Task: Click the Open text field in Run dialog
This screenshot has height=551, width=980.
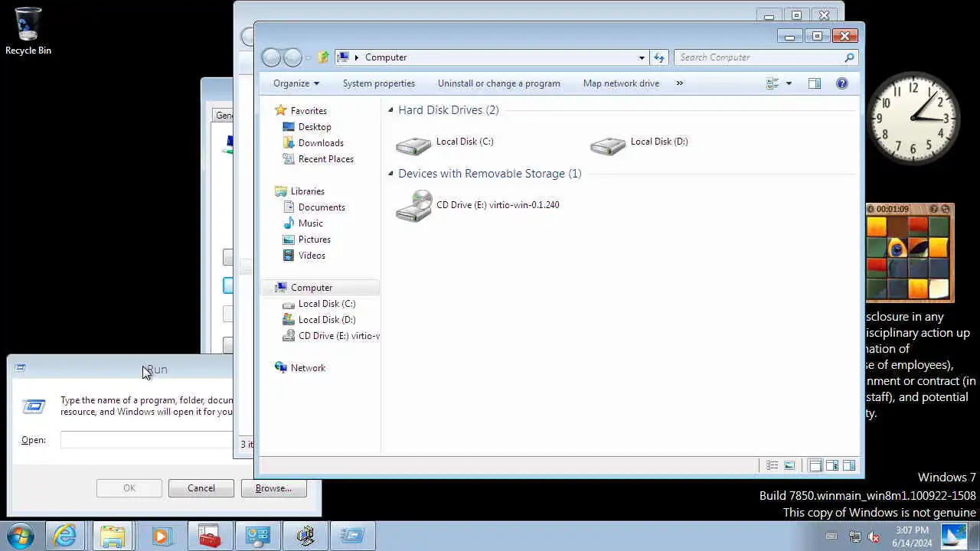Action: click(x=146, y=440)
